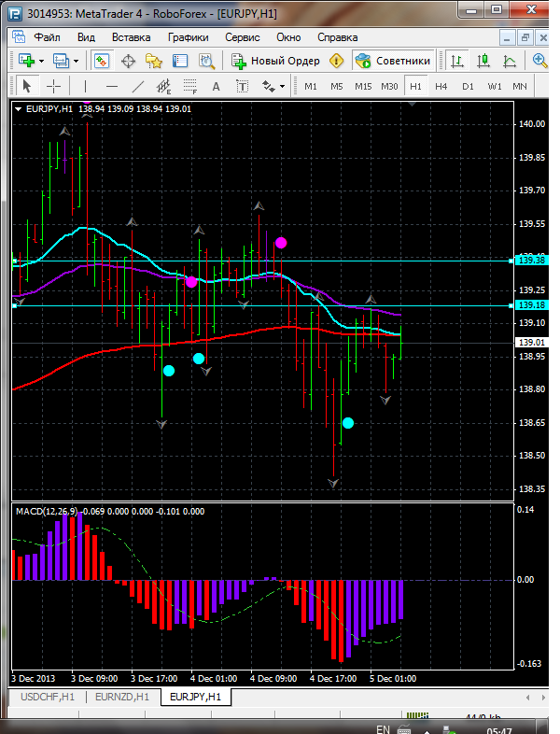Open the Окно menu
Viewport: 560px width, 734px height.
point(288,37)
